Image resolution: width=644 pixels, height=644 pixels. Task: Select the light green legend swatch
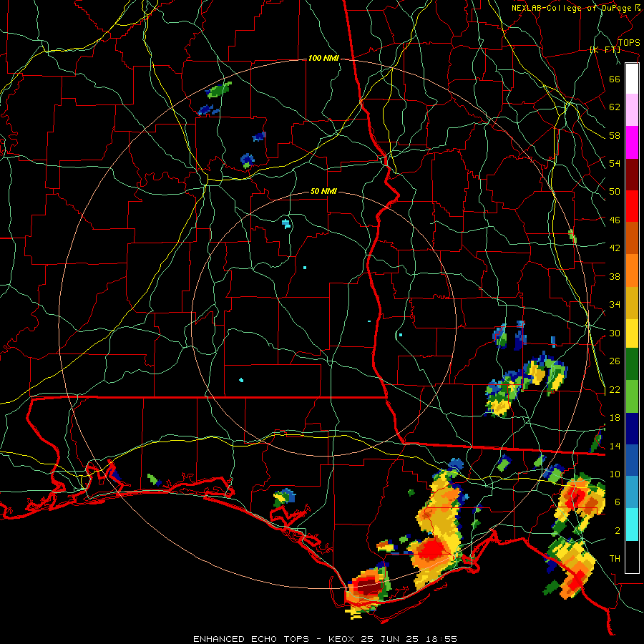(x=632, y=396)
